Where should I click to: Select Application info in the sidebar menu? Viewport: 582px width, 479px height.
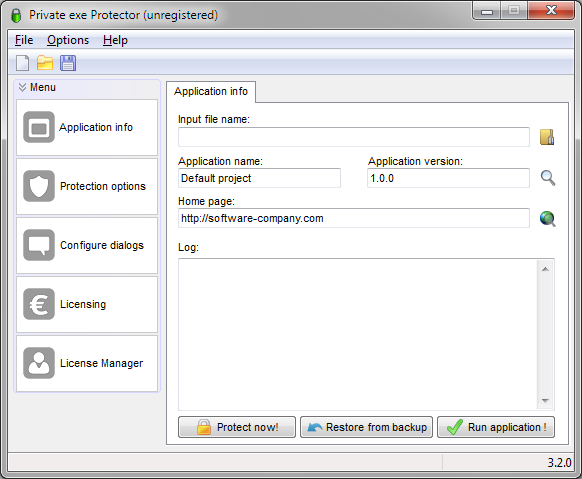87,127
